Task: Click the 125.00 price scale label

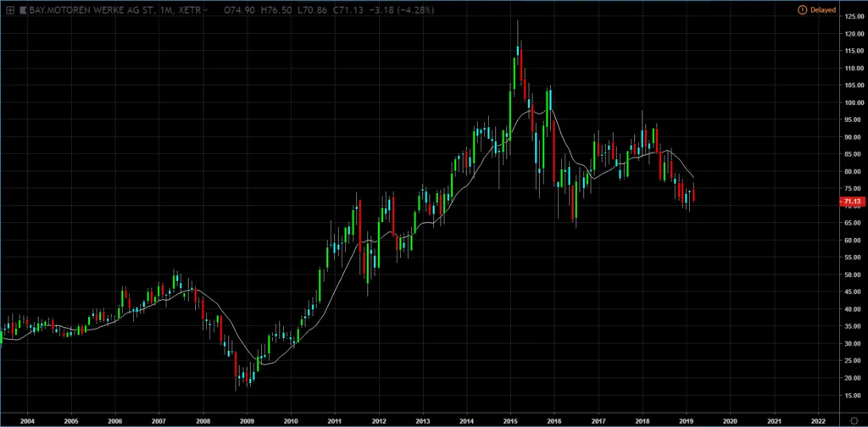Action: click(x=854, y=17)
